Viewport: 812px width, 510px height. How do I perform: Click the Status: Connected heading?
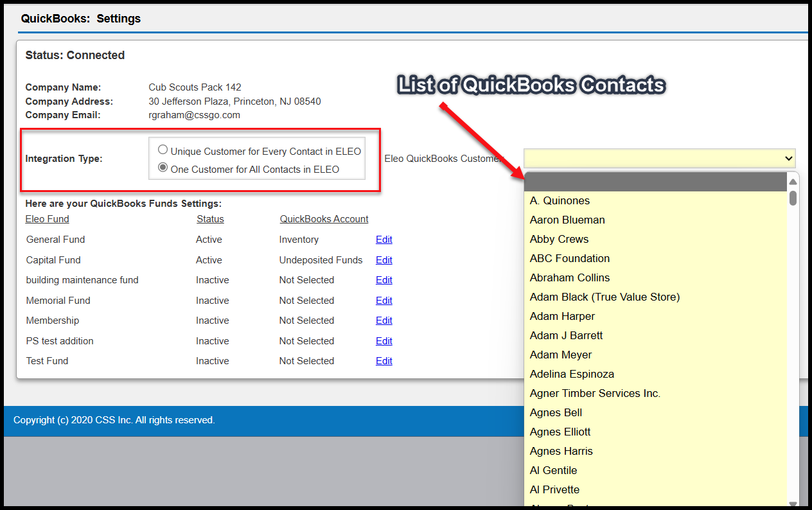[x=75, y=55]
